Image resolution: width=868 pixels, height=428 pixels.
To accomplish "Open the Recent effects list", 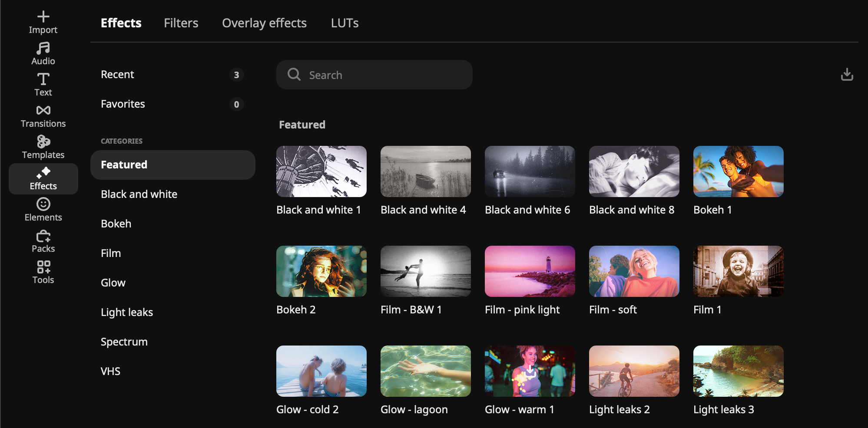I will coord(173,75).
